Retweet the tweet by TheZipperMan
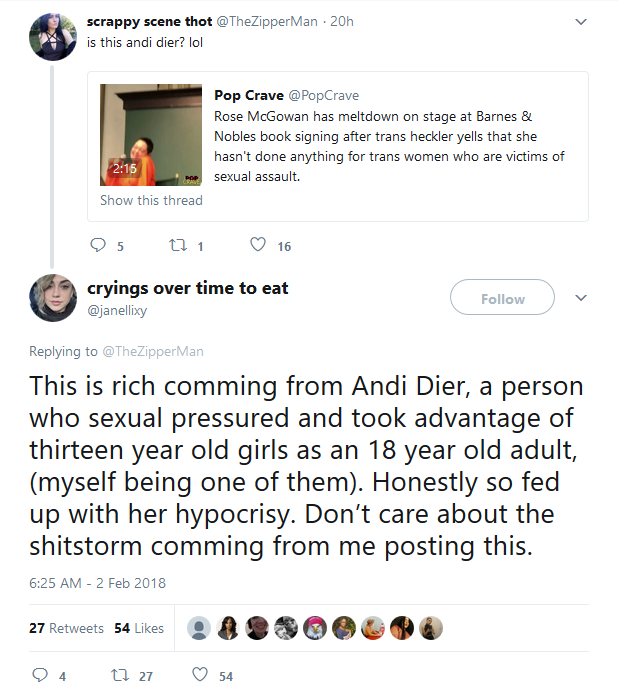618x697 pixels. [178, 245]
